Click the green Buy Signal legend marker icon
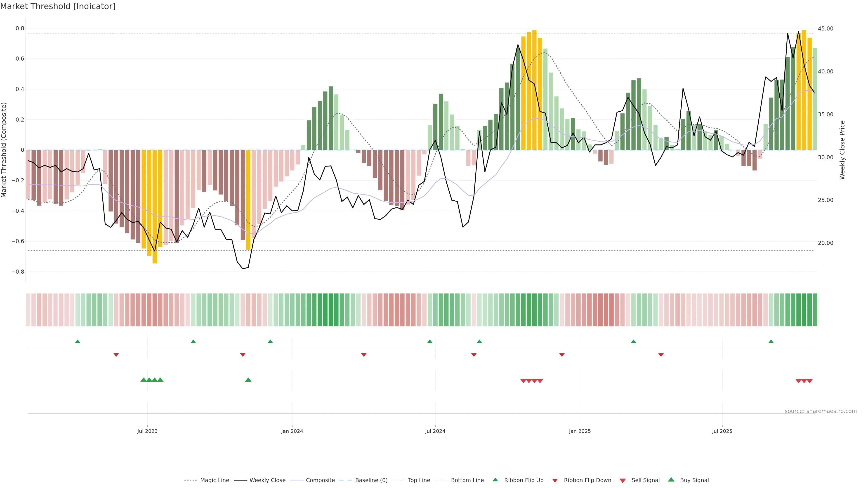The height and width of the screenshot is (488, 868). tap(671, 480)
